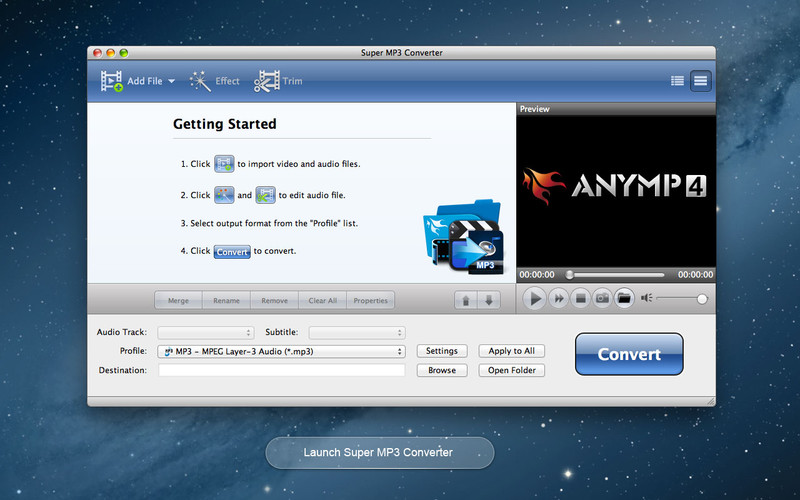Move the selected item down with the arrow button

[x=489, y=301]
